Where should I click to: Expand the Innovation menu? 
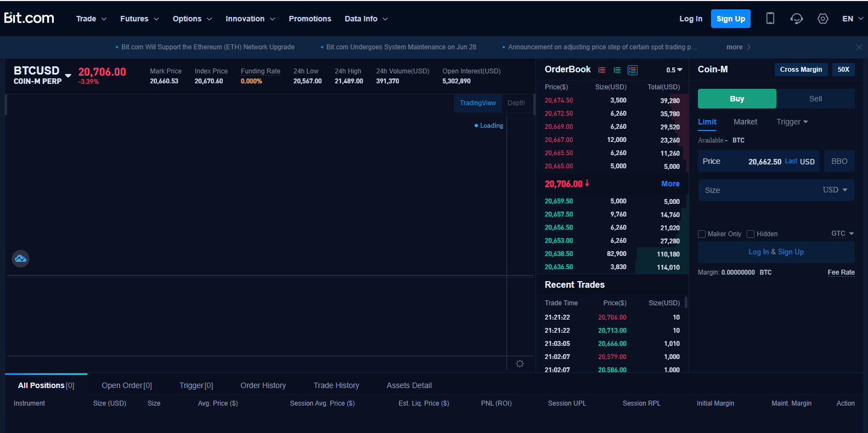click(250, 19)
